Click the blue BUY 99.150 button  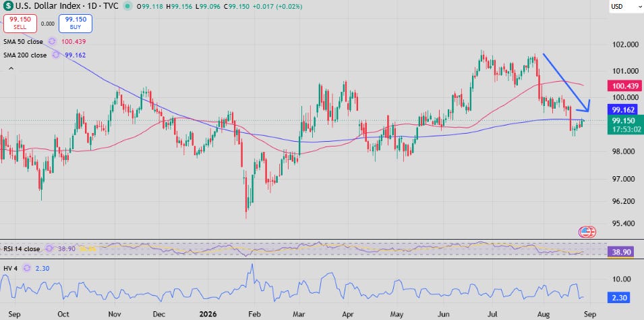(x=76, y=24)
